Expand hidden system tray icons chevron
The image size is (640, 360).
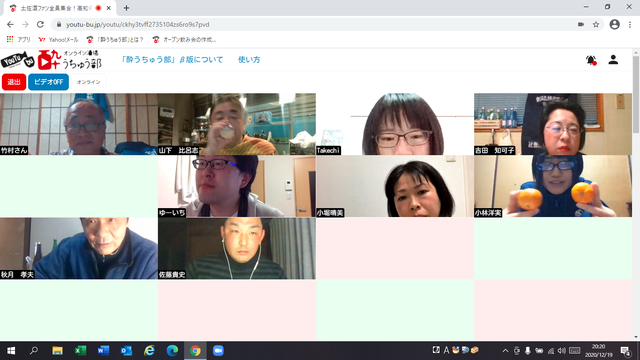tap(505, 351)
